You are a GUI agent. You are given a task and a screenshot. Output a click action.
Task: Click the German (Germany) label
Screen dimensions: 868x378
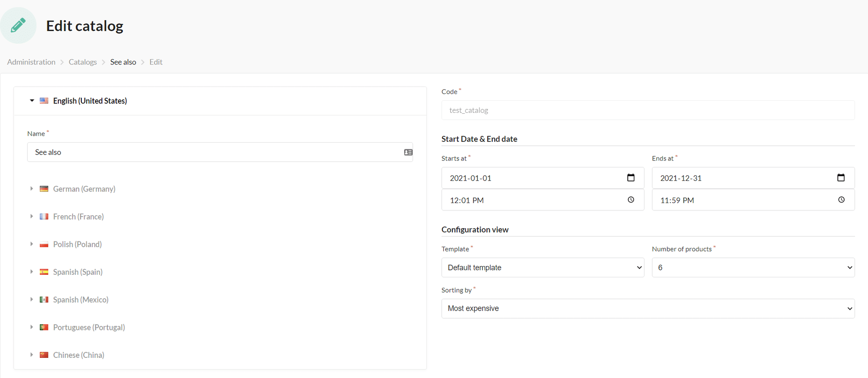pos(84,189)
